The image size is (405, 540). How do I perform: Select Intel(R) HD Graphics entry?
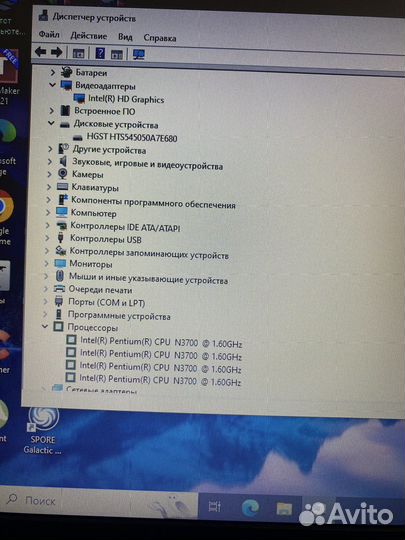[126, 99]
